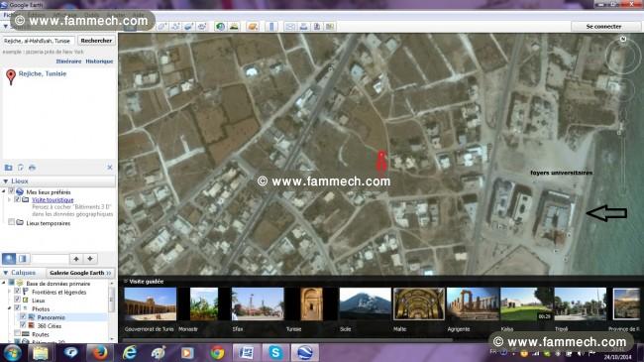The width and height of the screenshot is (644, 362).
Task: Click the print icon under search results
Action: [x=32, y=168]
